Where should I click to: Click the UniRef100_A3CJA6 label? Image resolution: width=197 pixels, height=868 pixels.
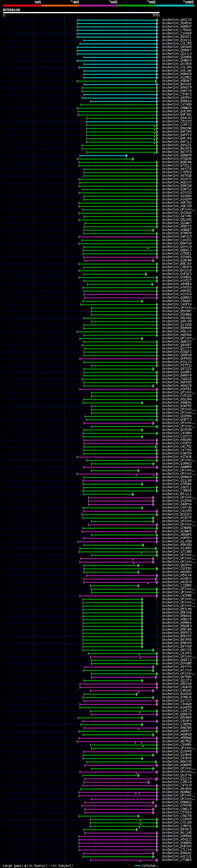click(176, 71)
